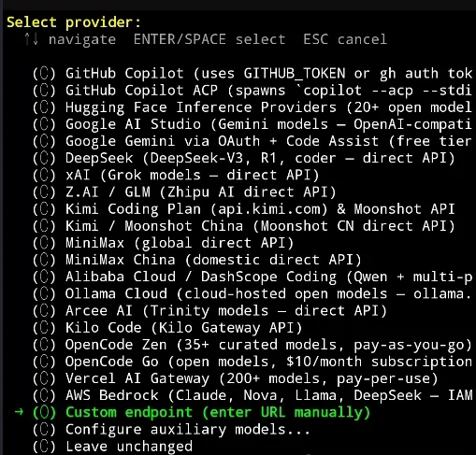Screen dimensions: 476x455
Task: Pick Vercel AI Gateway provider option
Action: [236, 378]
